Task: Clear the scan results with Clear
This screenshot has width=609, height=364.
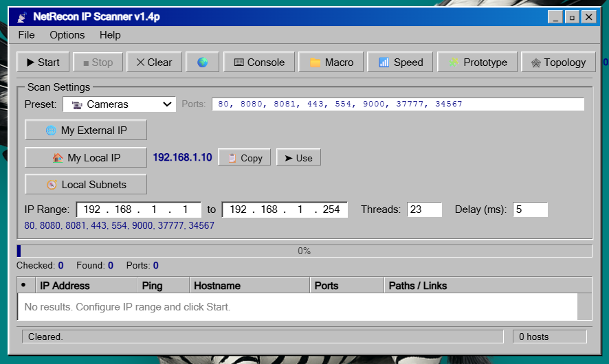Action: click(154, 62)
